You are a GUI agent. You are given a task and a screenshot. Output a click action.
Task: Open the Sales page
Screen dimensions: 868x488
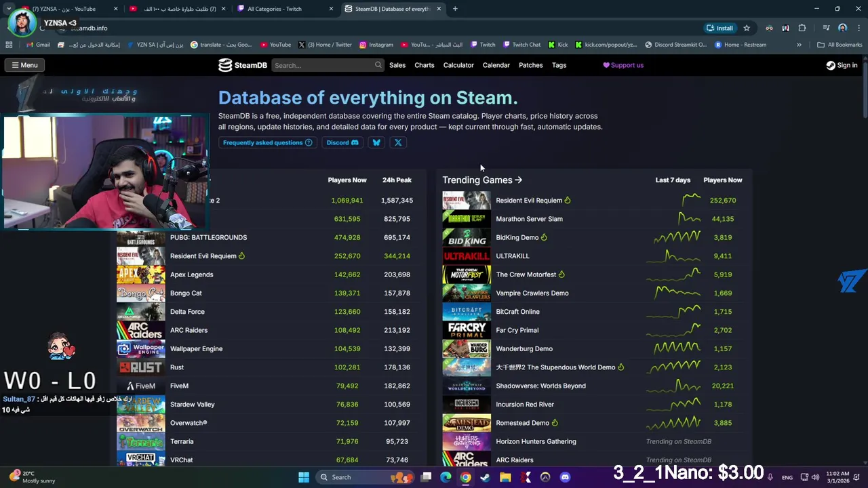pos(397,65)
